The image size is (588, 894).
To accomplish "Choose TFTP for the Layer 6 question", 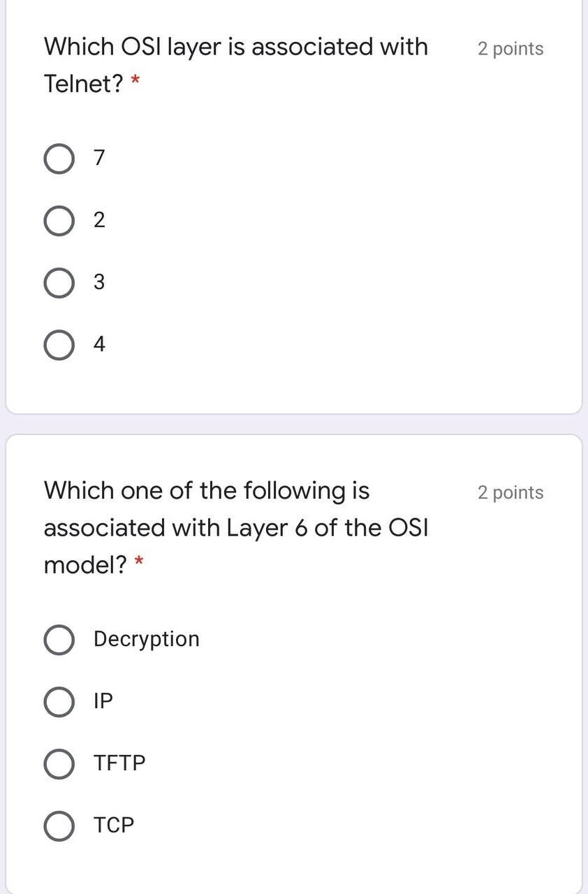I will pyautogui.click(x=59, y=763).
